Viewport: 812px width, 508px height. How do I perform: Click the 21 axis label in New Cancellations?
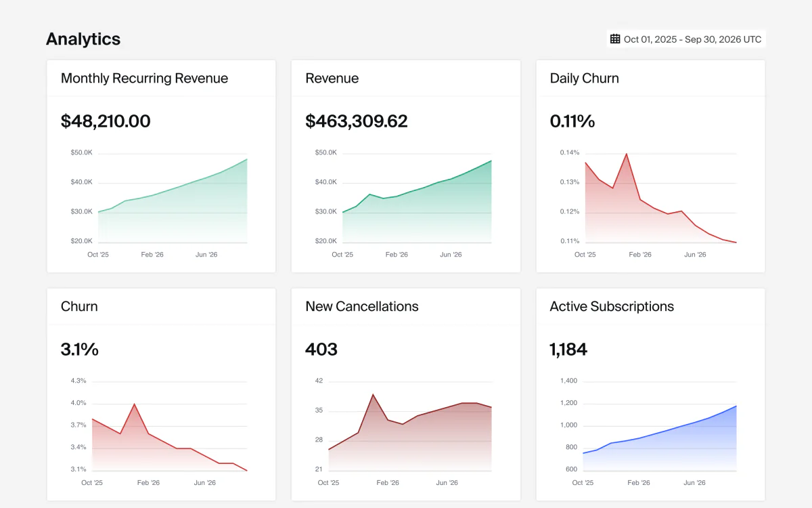(x=319, y=469)
